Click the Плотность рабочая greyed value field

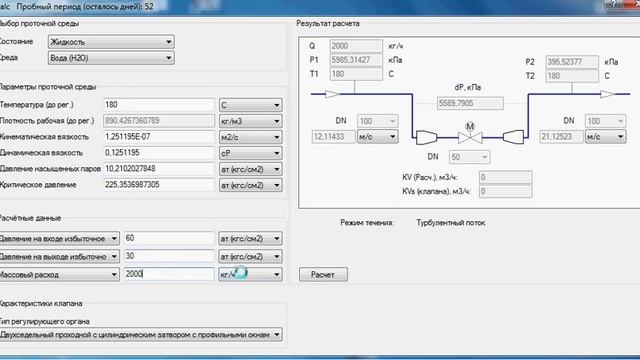tap(159, 121)
